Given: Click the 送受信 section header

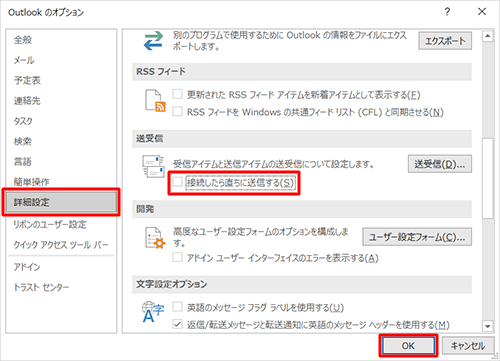Looking at the screenshot, I should coord(302,138).
